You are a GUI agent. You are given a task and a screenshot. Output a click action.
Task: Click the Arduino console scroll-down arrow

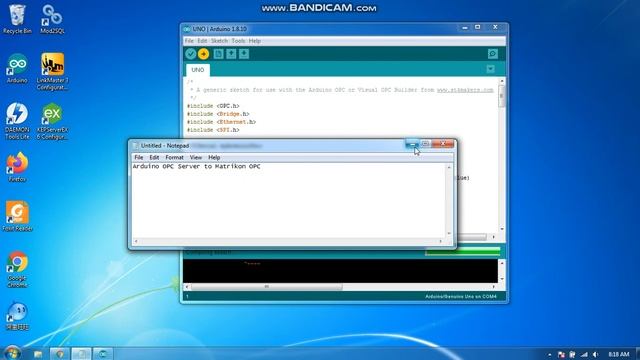(x=502, y=279)
